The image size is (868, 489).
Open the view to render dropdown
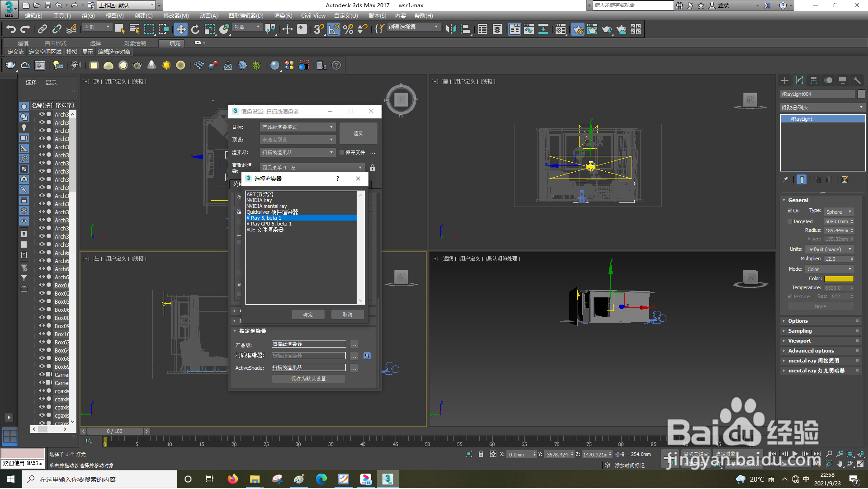pos(312,168)
